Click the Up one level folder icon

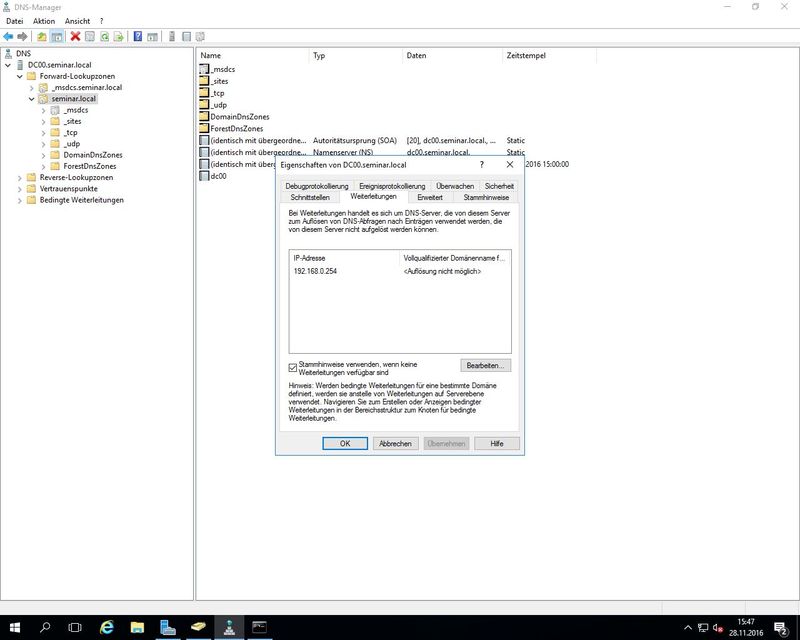(x=42, y=37)
